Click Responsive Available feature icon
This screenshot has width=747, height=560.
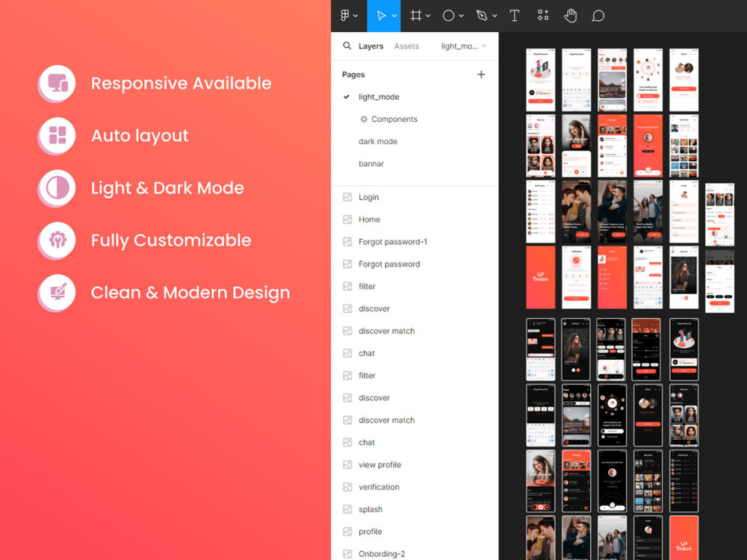coord(58,84)
